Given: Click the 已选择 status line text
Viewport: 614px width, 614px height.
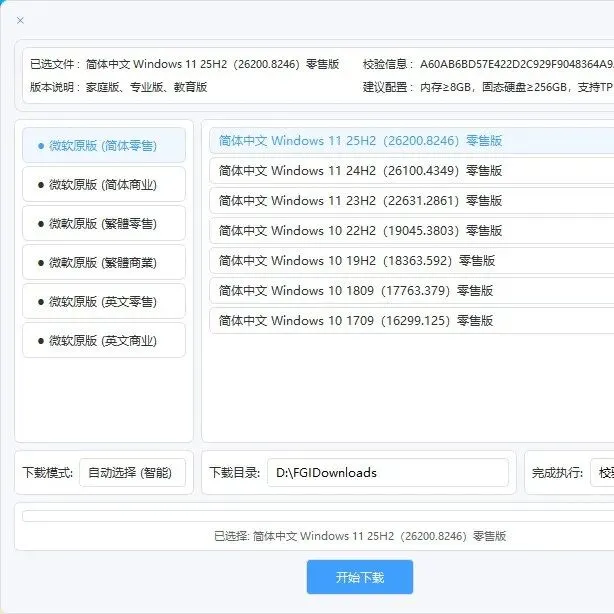Looking at the screenshot, I should tap(360, 536).
